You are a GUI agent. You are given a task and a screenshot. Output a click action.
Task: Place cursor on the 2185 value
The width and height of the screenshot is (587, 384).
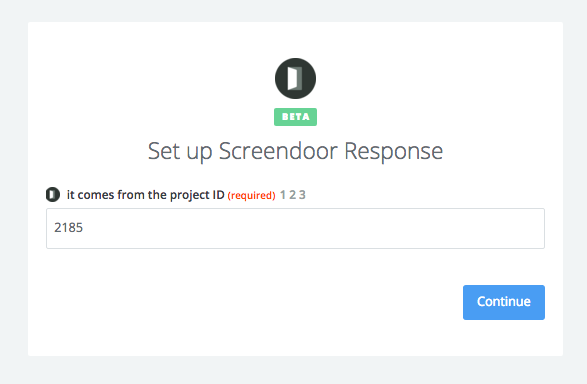(x=69, y=228)
